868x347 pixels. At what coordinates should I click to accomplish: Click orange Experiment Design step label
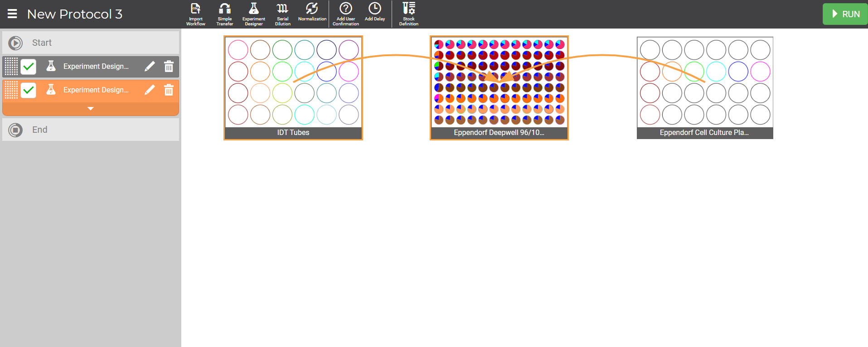tap(96, 90)
